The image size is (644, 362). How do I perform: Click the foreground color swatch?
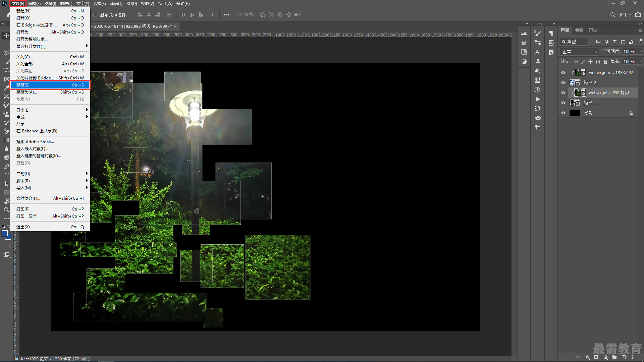click(5, 233)
